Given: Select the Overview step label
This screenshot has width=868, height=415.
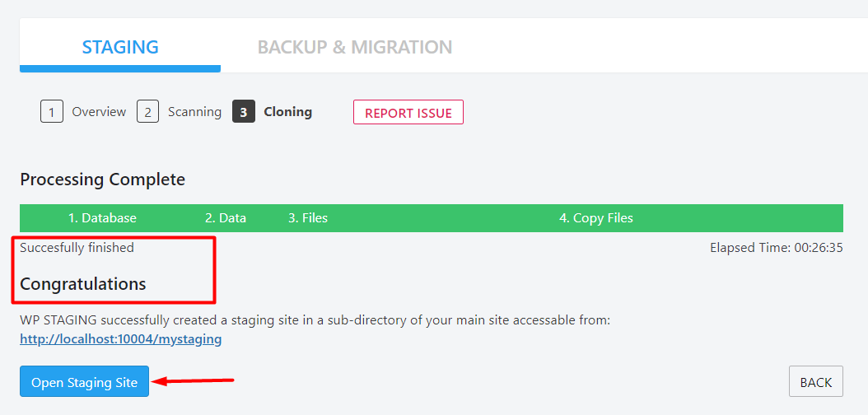Looking at the screenshot, I should pyautogui.click(x=99, y=112).
